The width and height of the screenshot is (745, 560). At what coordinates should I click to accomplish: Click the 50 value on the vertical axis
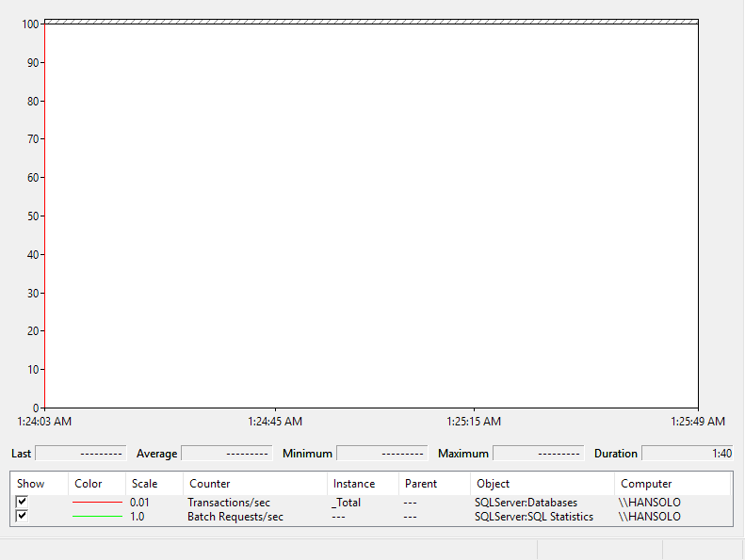(33, 216)
